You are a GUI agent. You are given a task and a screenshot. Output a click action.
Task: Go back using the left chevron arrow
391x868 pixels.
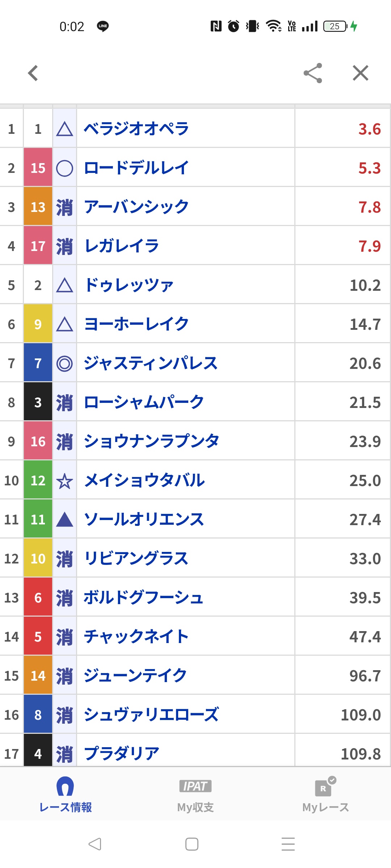[33, 73]
